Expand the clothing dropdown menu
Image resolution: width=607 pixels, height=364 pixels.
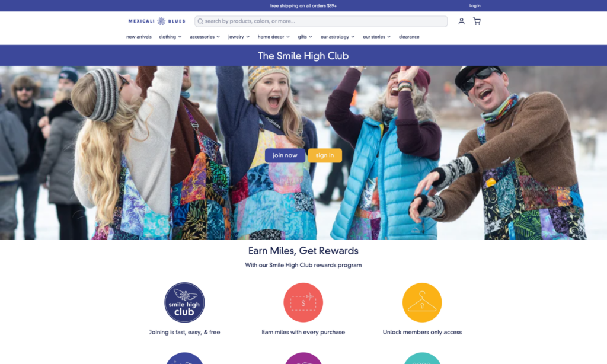tap(170, 37)
